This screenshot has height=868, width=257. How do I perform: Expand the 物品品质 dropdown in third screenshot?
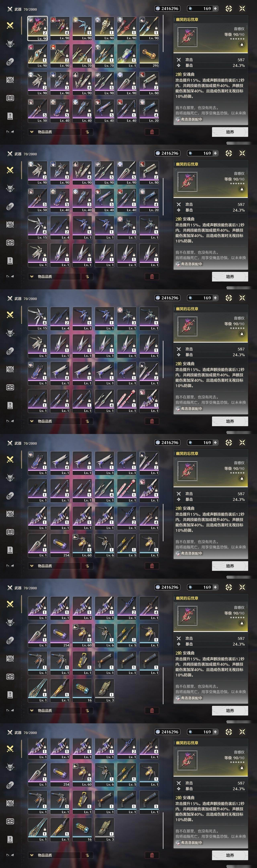pos(54,421)
